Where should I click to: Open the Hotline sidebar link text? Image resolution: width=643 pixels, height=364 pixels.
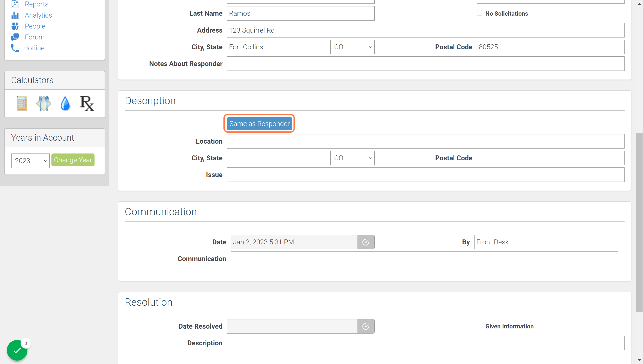click(x=34, y=48)
